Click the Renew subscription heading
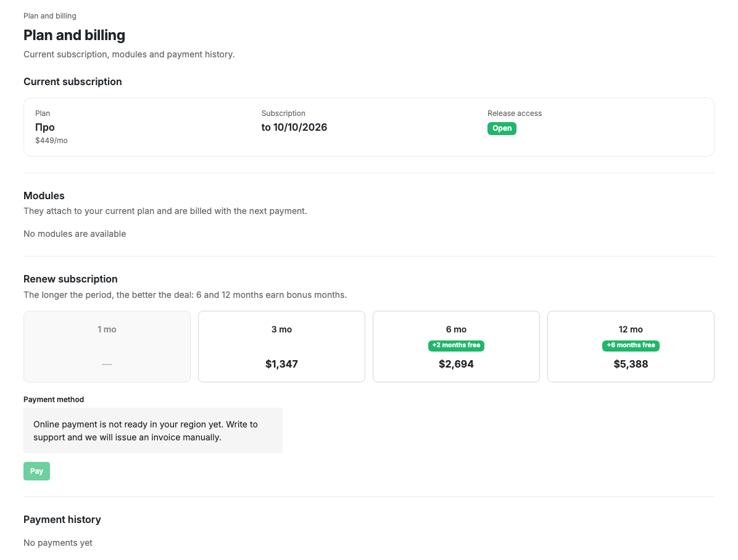 pyautogui.click(x=70, y=279)
